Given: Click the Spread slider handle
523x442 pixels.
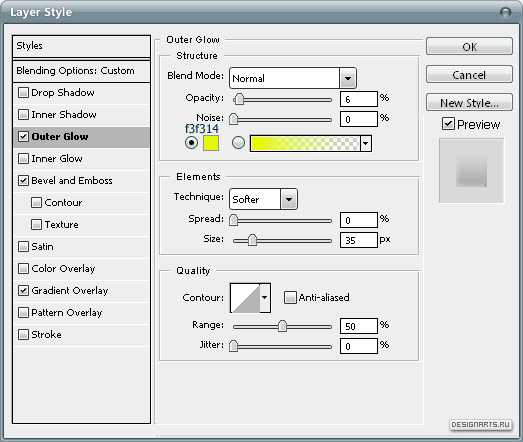Looking at the screenshot, I should coord(233,220).
